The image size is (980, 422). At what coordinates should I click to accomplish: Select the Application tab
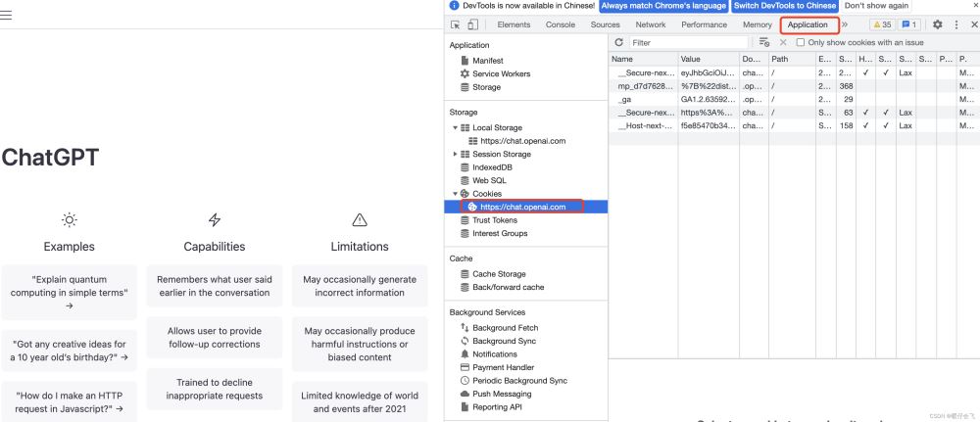coord(808,25)
